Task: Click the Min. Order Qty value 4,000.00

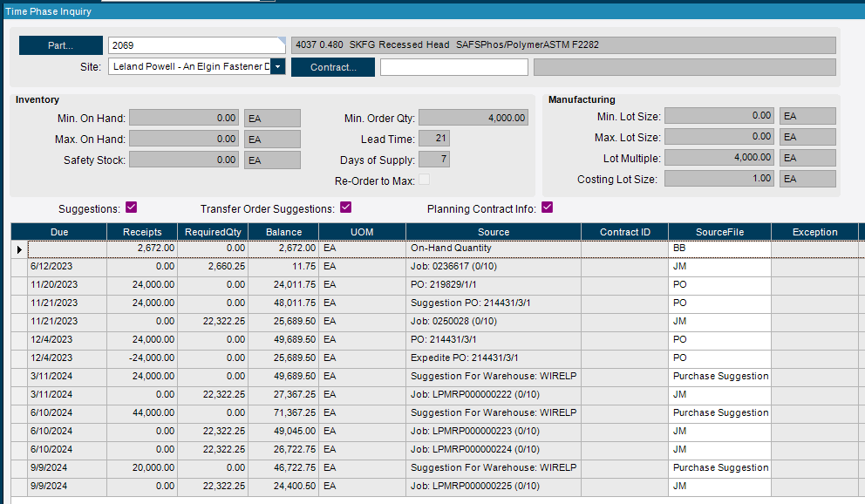Action: tap(473, 118)
